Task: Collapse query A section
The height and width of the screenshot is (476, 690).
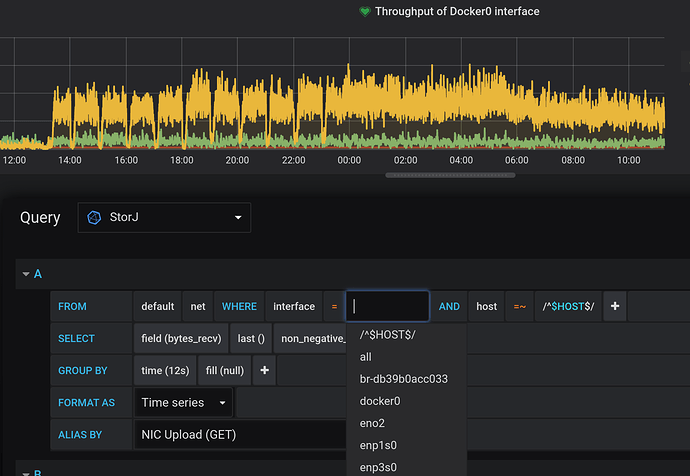Action: 24,273
